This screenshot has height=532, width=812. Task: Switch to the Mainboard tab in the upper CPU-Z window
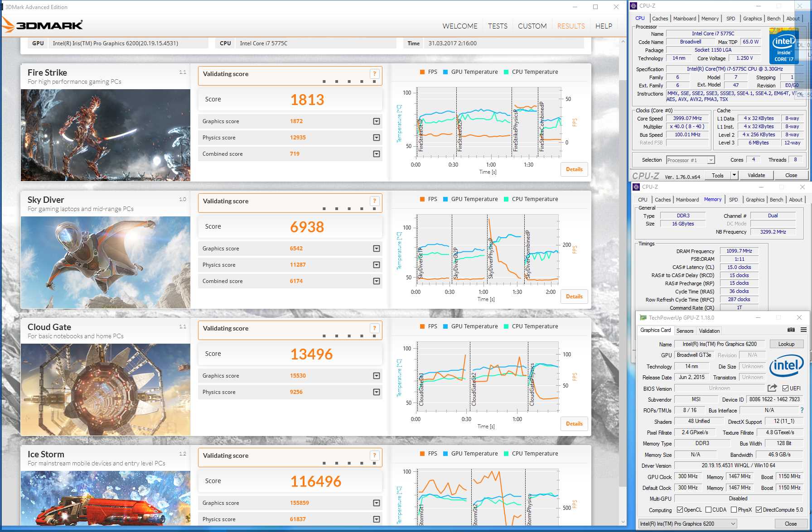pyautogui.click(x=685, y=19)
